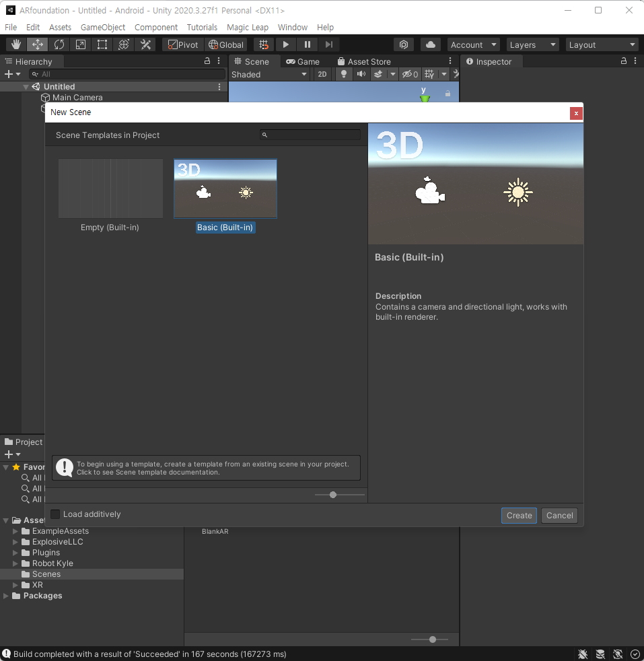
Task: Step forward one frame
Action: click(x=329, y=44)
